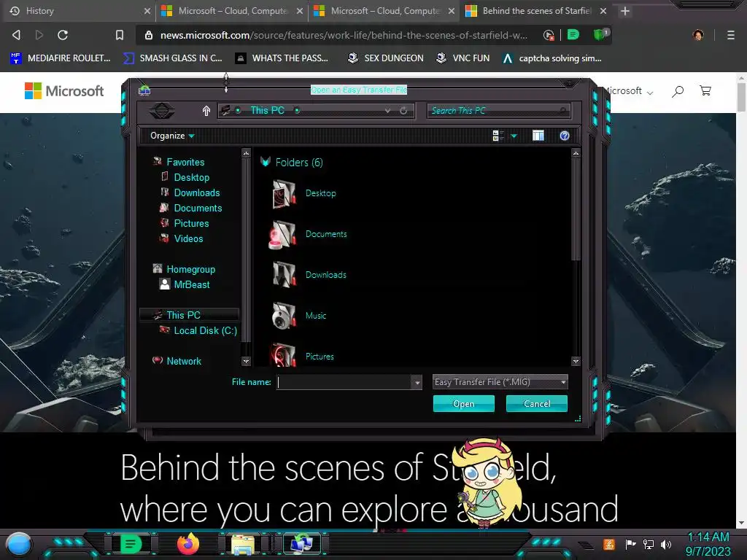Open the green shield extension icon

(600, 35)
